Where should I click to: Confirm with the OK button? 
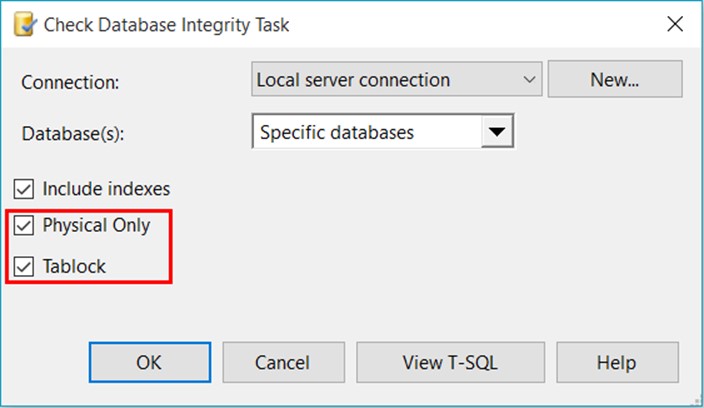tap(149, 362)
